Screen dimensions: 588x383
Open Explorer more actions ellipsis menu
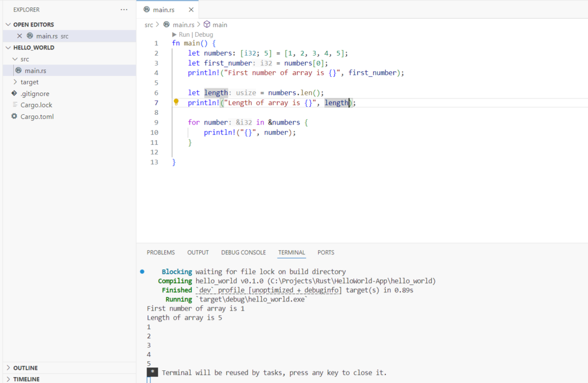124,10
